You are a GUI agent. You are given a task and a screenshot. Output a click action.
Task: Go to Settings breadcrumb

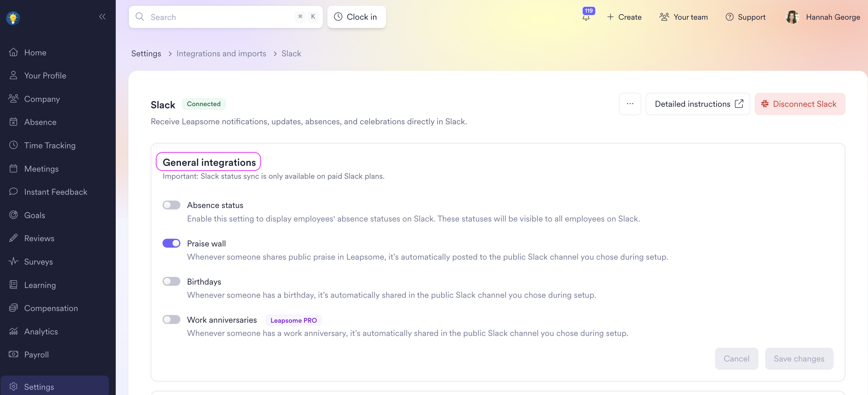(x=146, y=54)
